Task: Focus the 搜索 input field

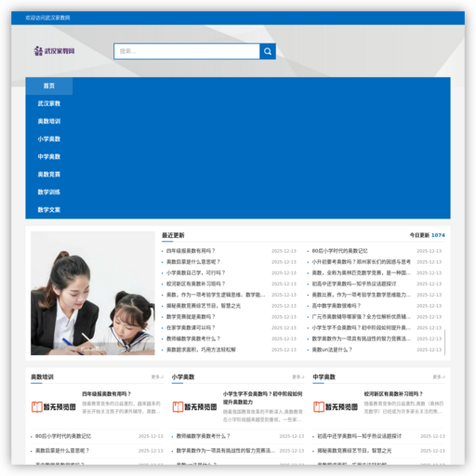Action: [187, 51]
